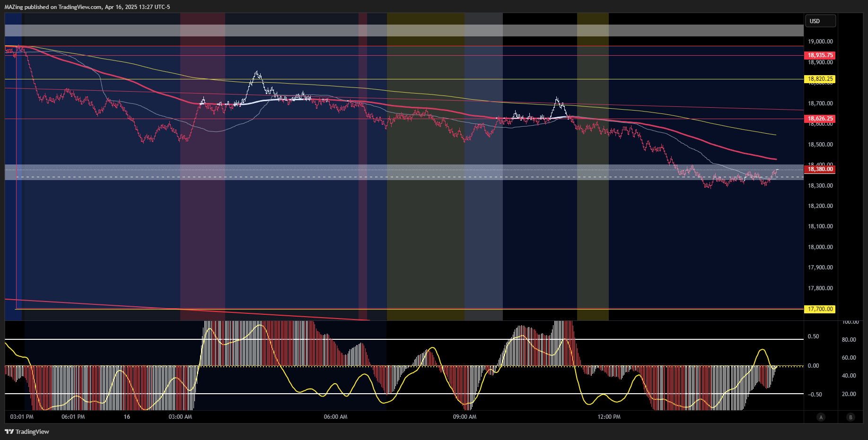Click the 18,200.00 price axis value
This screenshot has height=440, width=868.
[820, 206]
